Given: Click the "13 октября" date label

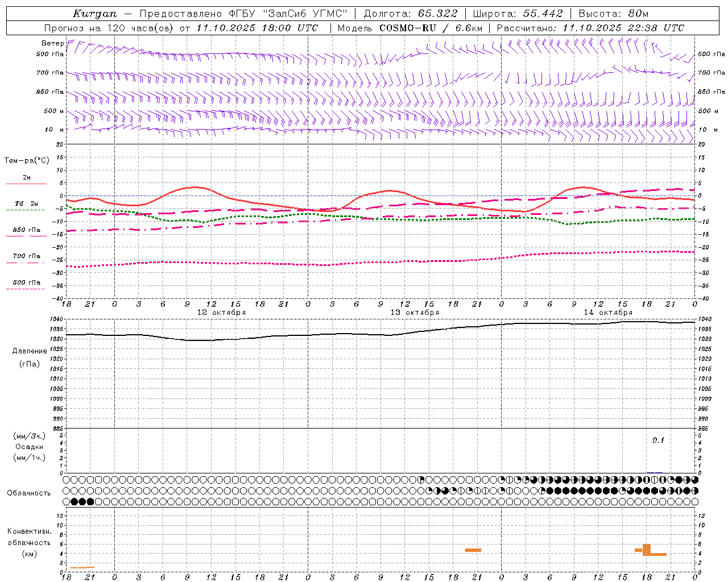Looking at the screenshot, I should point(415,313).
